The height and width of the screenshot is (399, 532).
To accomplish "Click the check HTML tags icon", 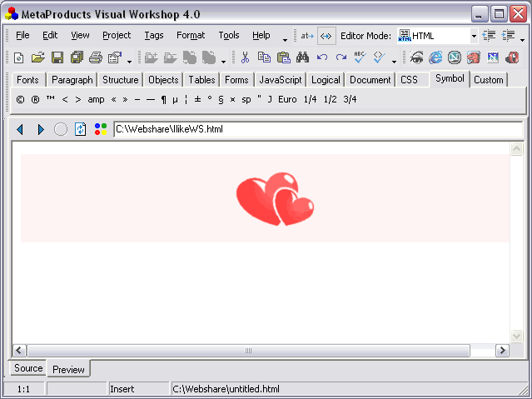I will [379, 57].
